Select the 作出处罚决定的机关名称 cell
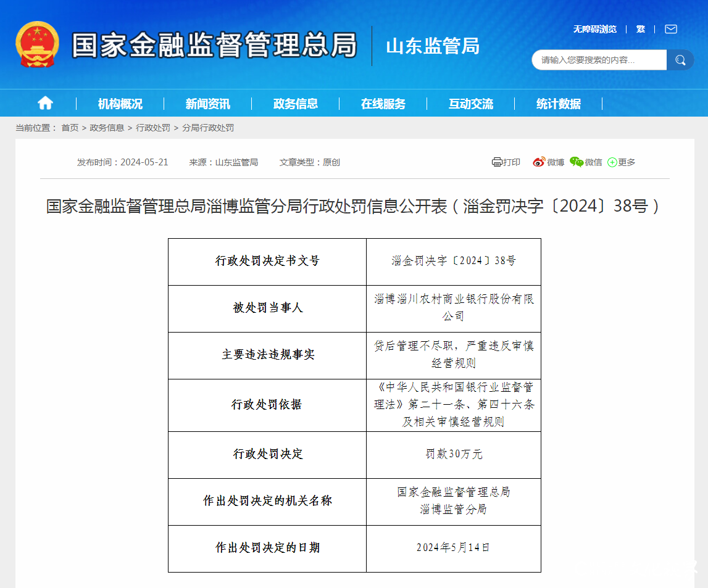The image size is (708, 588). click(x=267, y=502)
